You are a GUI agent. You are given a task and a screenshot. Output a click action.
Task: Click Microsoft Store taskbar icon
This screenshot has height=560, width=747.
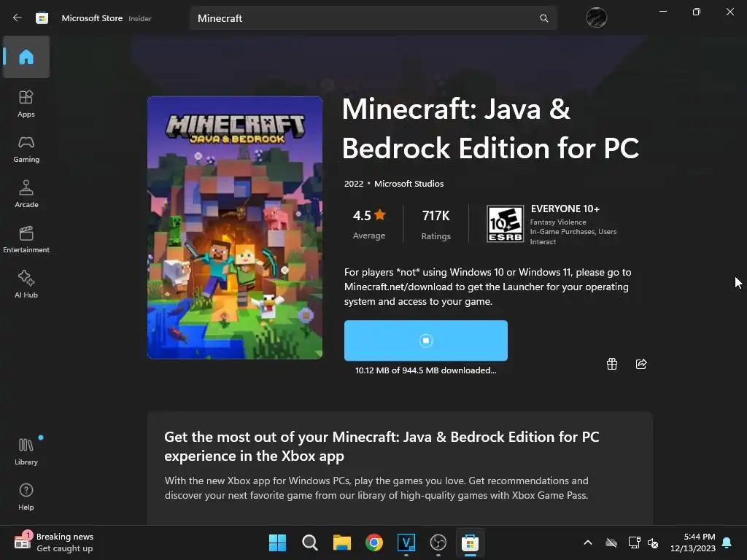471,542
